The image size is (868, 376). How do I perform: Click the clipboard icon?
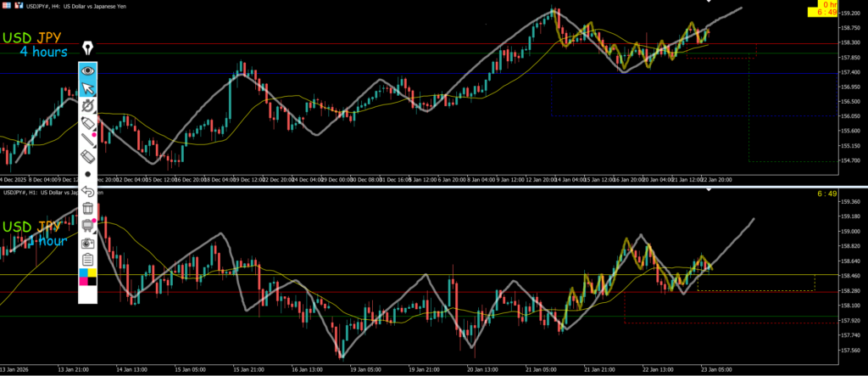(x=88, y=260)
